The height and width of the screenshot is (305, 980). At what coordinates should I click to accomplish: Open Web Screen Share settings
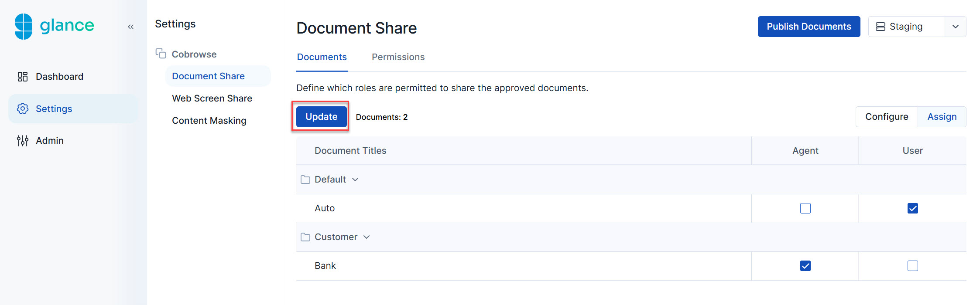point(212,98)
